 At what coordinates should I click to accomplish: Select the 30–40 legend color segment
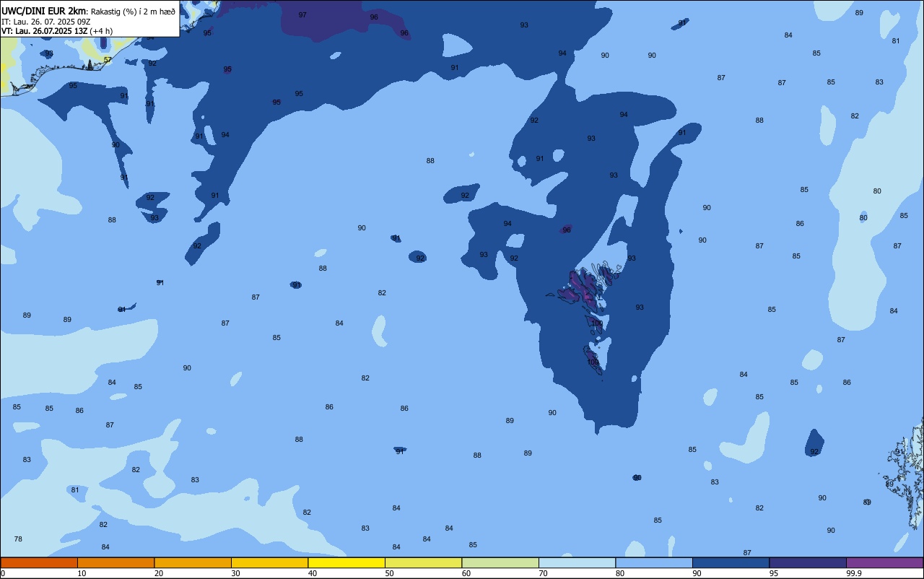[269, 562]
